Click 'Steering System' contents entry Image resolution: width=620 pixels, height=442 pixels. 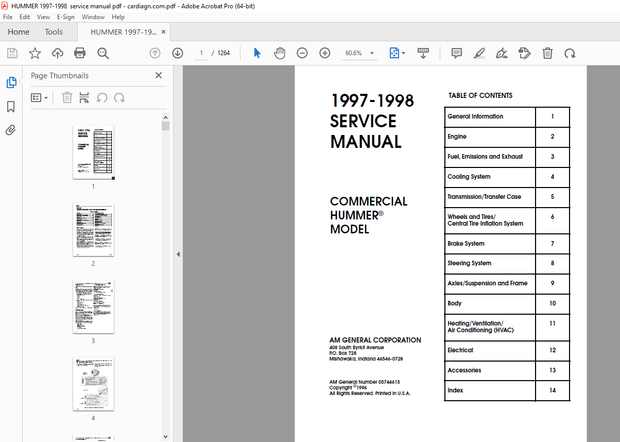coord(469,263)
